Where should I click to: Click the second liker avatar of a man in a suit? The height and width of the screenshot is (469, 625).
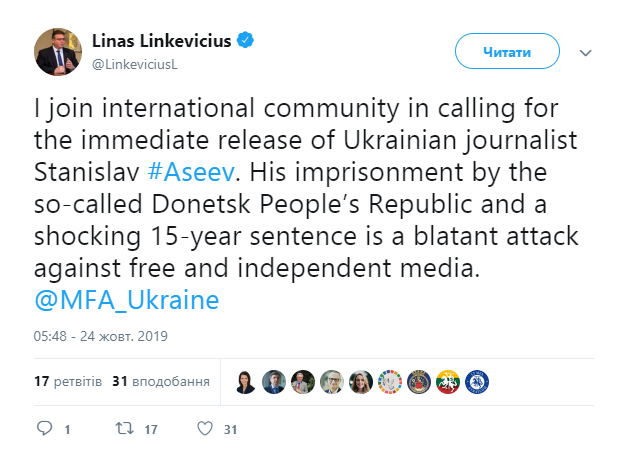275,381
